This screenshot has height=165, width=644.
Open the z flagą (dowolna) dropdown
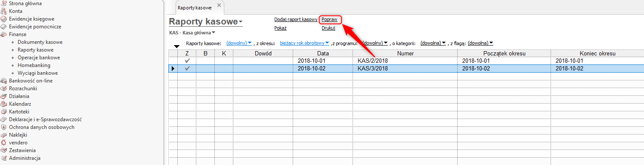[480, 43]
